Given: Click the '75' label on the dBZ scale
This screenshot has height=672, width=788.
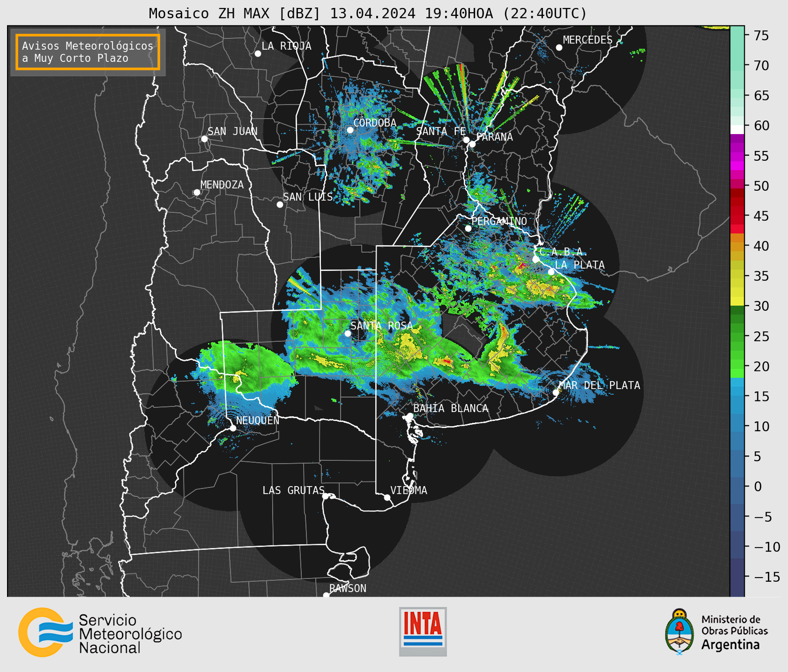Looking at the screenshot, I should 761,36.
